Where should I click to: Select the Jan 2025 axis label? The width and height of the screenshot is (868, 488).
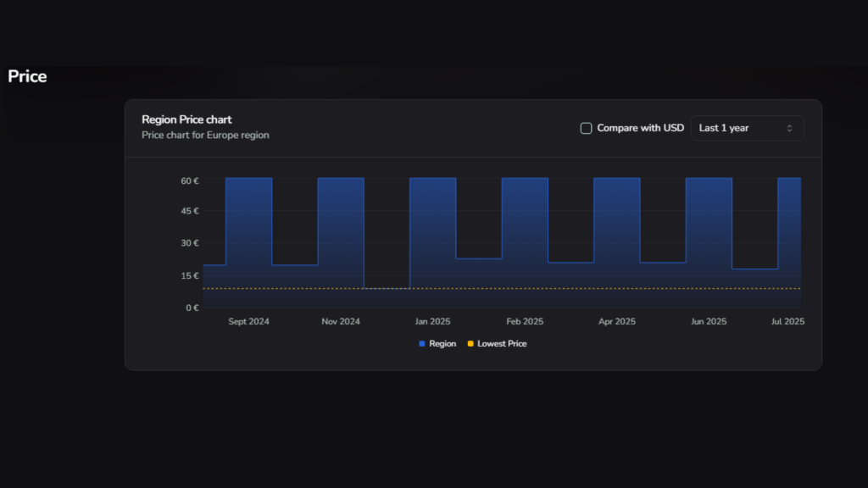click(432, 322)
